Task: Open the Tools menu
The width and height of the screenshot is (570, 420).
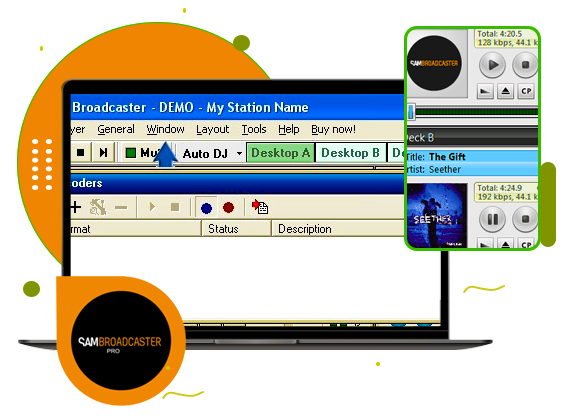Action: click(x=254, y=129)
